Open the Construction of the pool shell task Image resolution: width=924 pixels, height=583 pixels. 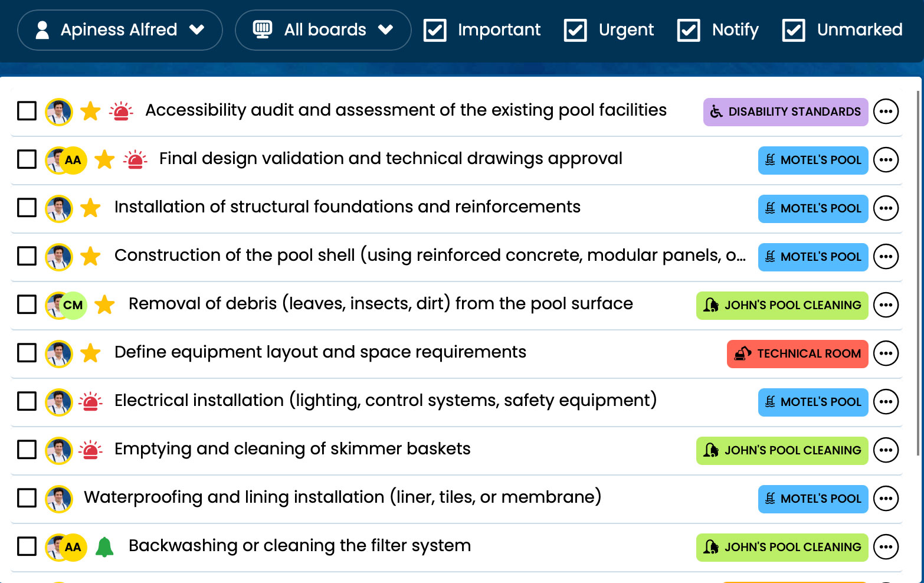click(430, 256)
